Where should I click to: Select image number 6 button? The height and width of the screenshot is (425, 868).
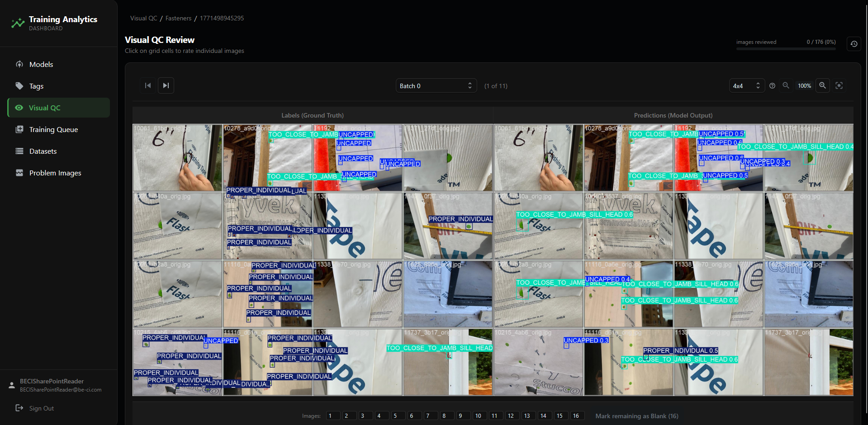point(414,416)
